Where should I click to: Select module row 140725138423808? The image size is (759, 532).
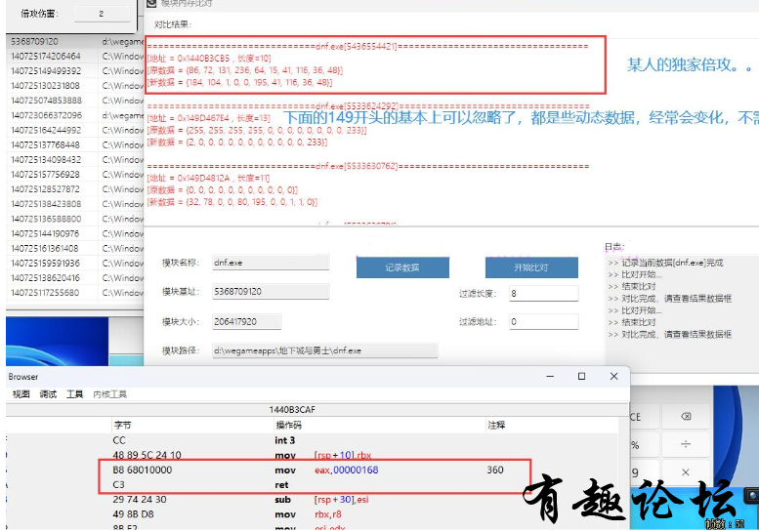click(75, 204)
